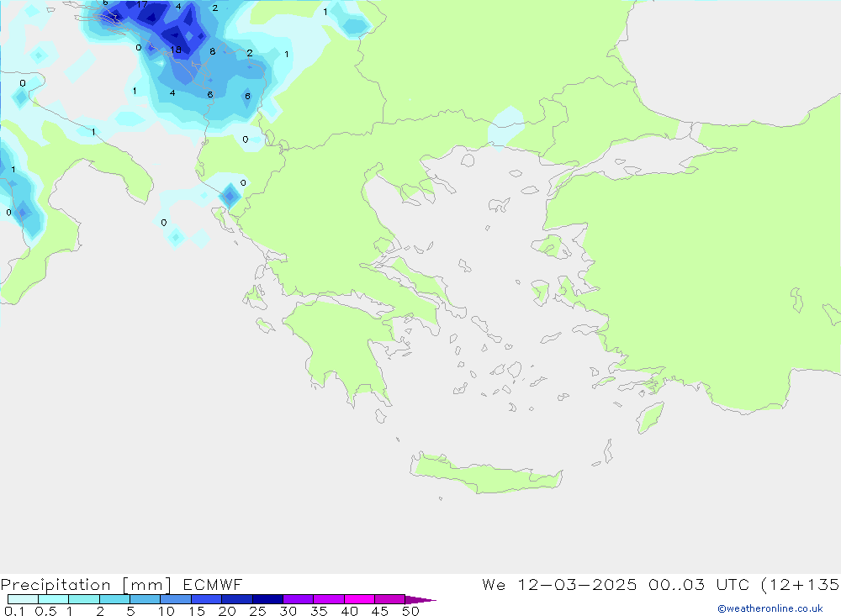
Task: Click the forecast date We 12-03-2025 label
Action: (x=559, y=584)
